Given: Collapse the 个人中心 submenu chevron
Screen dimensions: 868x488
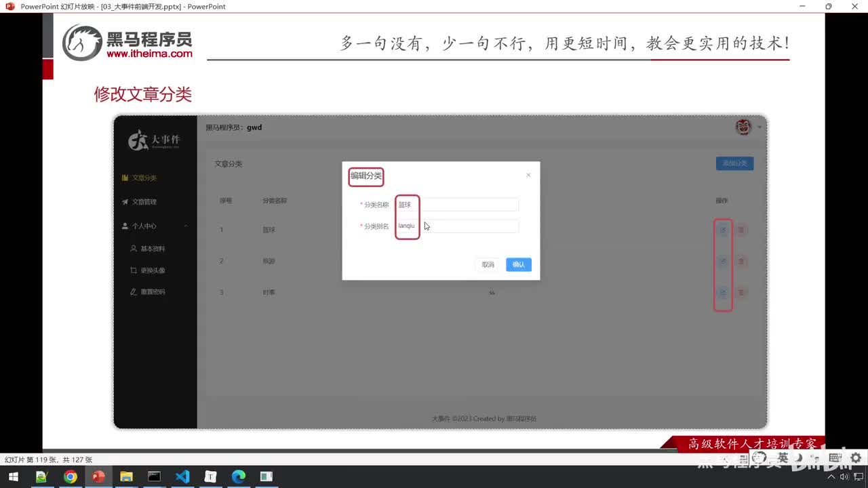Looking at the screenshot, I should [x=186, y=226].
